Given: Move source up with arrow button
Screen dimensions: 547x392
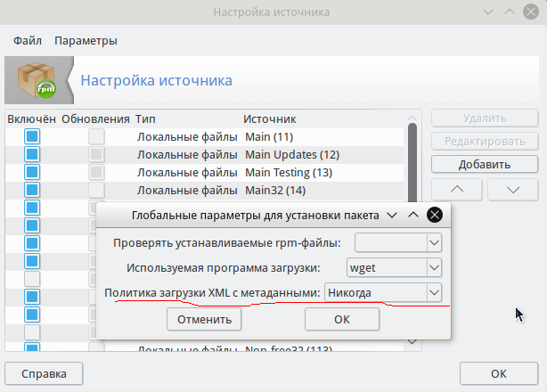Looking at the screenshot, I should coord(457,190).
